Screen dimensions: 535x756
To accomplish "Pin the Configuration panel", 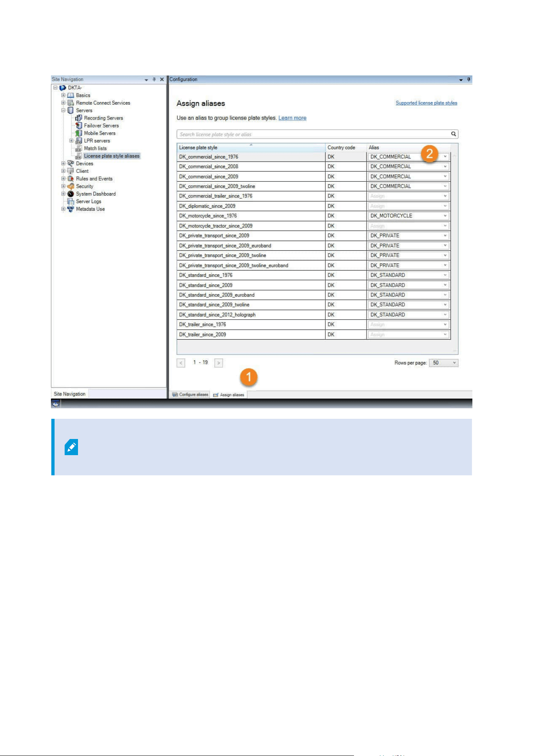I will 469,80.
